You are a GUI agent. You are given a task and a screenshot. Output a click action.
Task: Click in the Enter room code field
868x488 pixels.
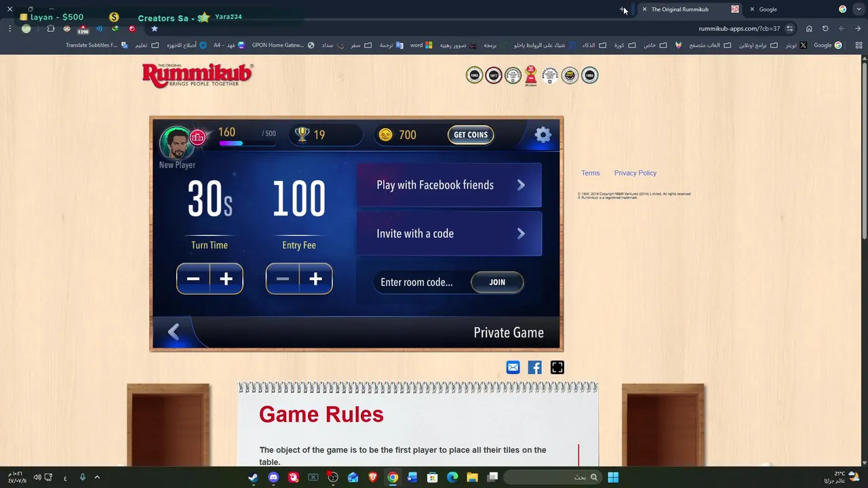click(x=422, y=282)
